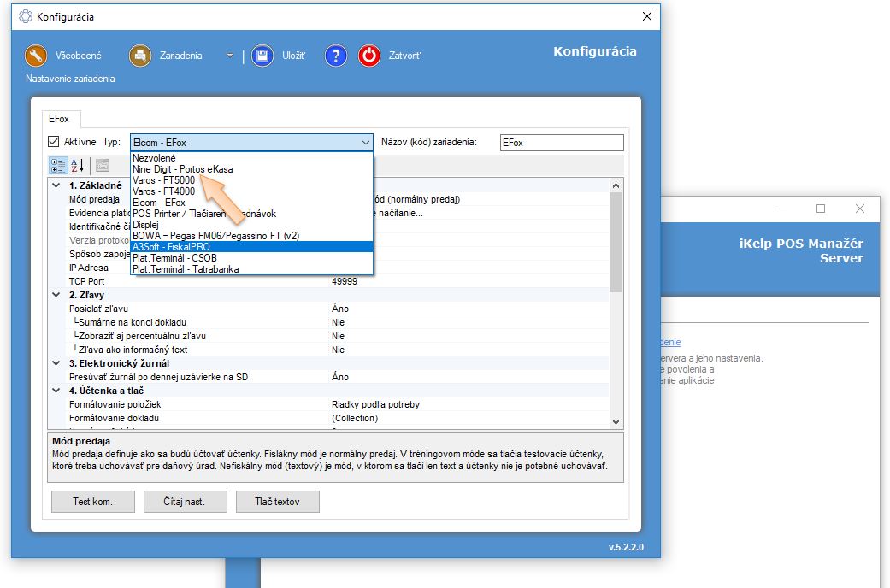The height and width of the screenshot is (588, 890).
Task: Open the Zariadenia dropdown arrow
Action: coord(229,56)
